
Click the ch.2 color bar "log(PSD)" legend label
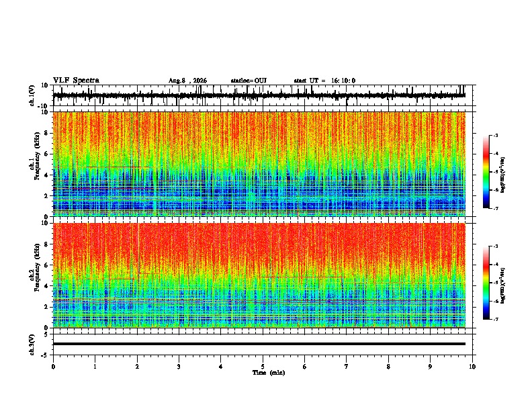503,285
